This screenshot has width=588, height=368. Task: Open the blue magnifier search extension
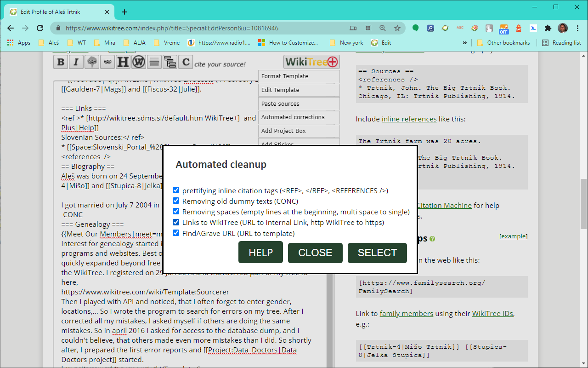click(430, 28)
